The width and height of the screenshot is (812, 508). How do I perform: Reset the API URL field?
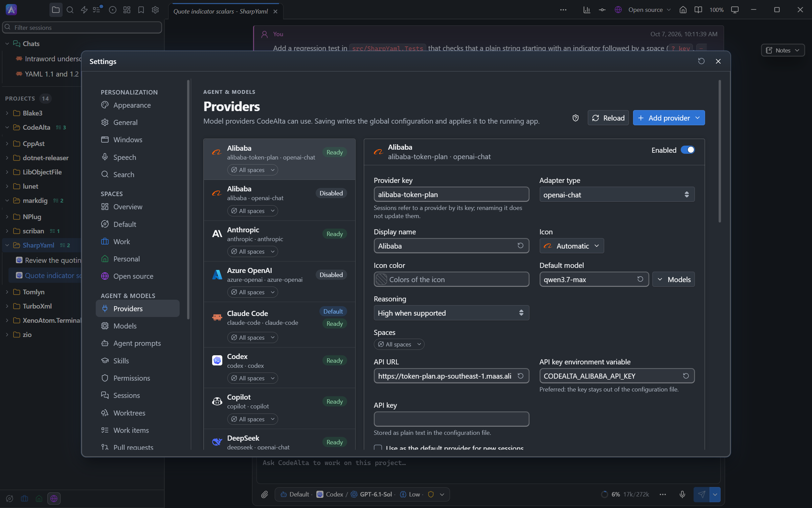pyautogui.click(x=520, y=376)
